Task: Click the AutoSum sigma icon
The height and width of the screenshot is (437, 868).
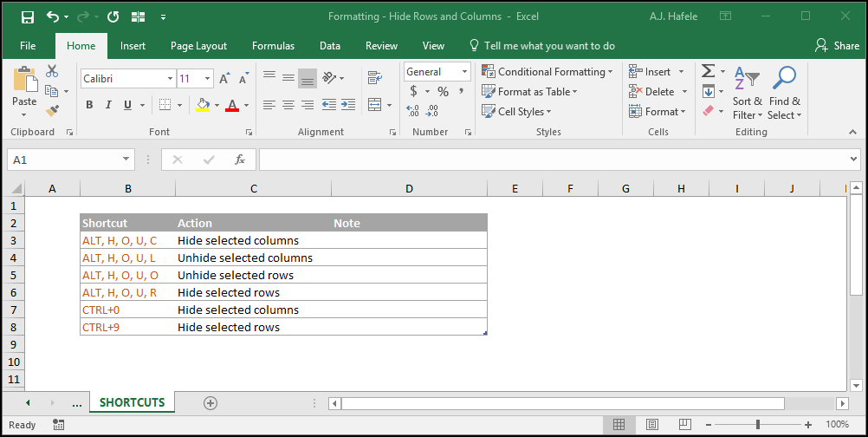Action: (x=708, y=71)
